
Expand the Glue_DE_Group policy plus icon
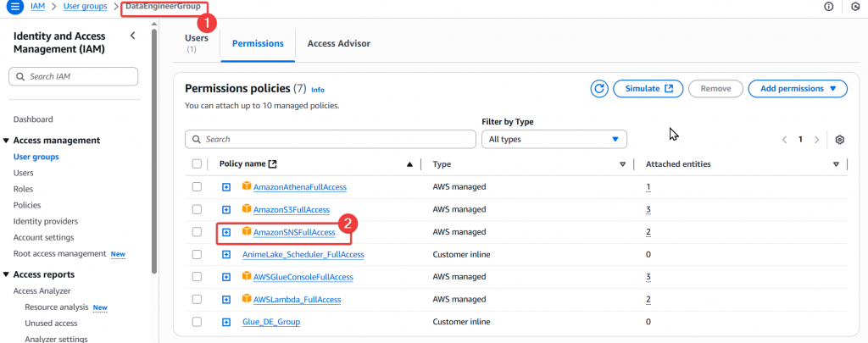(x=226, y=322)
